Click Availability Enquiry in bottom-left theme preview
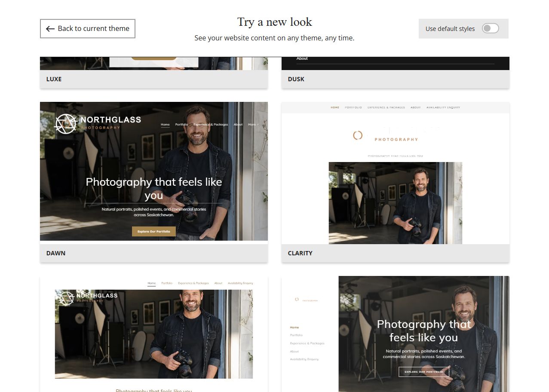This screenshot has width=549, height=392. [240, 283]
